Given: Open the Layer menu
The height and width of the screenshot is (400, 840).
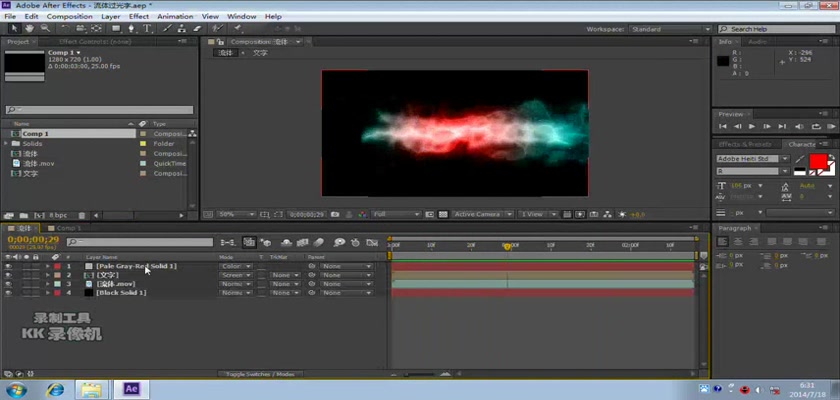Looking at the screenshot, I should coord(111,17).
